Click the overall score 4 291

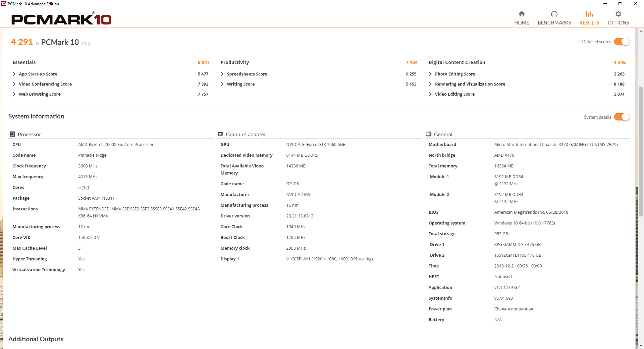22,42
